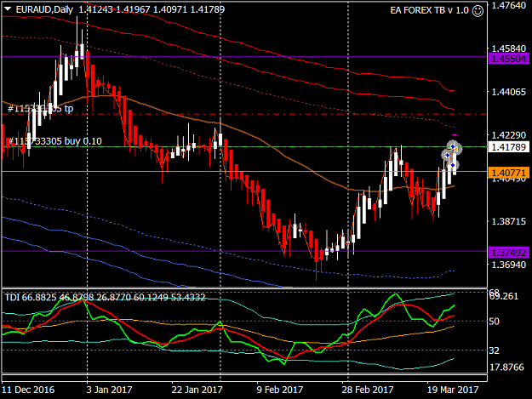Select the 1.37492 purple price label
This screenshot has width=532, height=399.
click(x=508, y=253)
